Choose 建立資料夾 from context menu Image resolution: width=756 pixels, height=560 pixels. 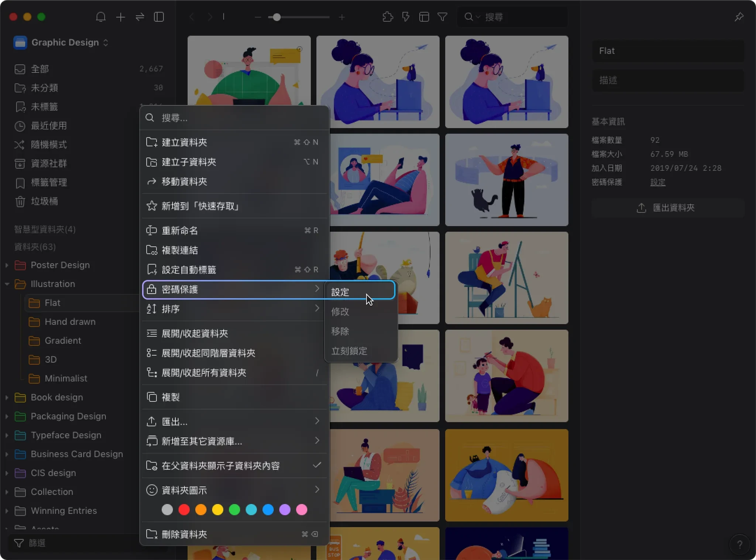coord(234,142)
